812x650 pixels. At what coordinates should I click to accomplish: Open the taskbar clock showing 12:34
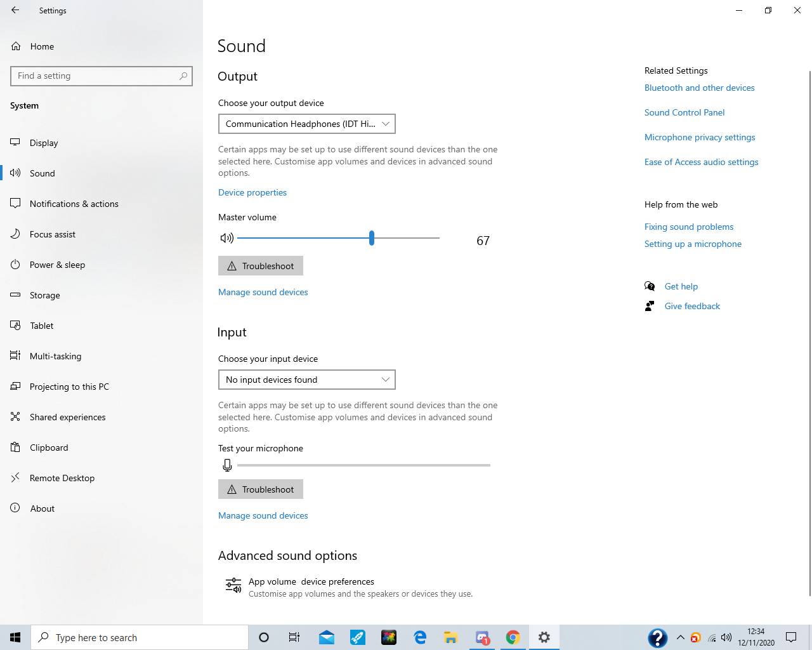(x=756, y=637)
